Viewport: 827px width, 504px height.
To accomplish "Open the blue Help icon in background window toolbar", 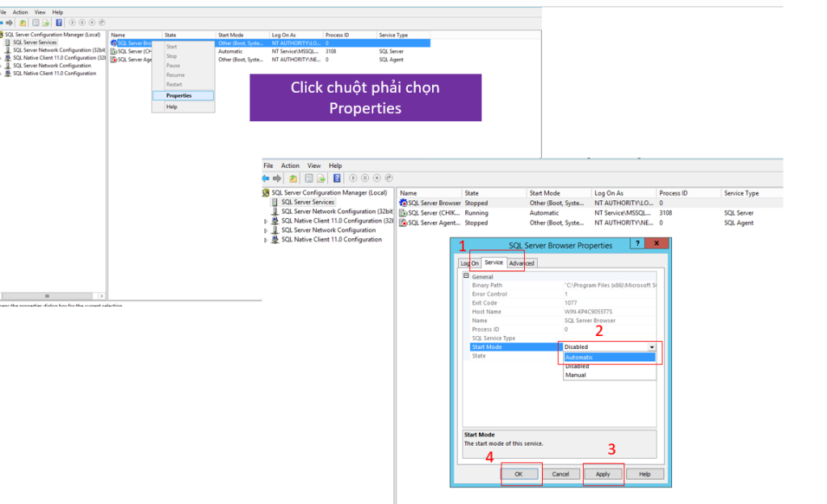I will tap(59, 23).
